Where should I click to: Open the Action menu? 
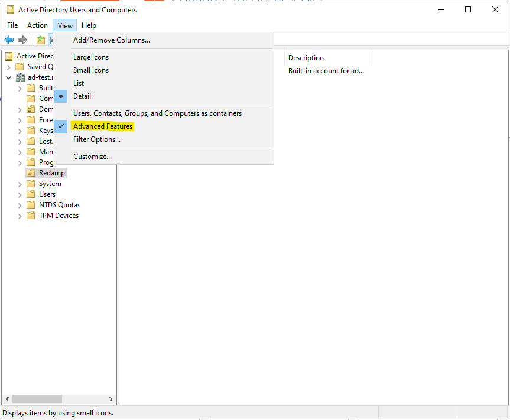click(37, 25)
